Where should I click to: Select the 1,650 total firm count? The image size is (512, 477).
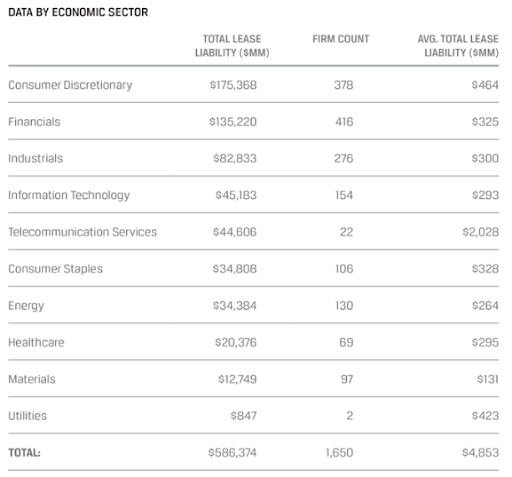coord(339,453)
